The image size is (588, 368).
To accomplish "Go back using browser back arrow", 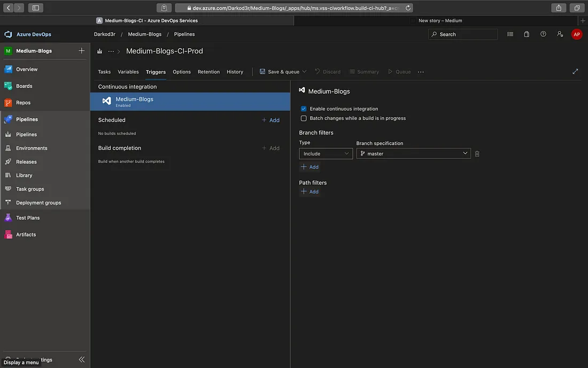I will 8,8.
